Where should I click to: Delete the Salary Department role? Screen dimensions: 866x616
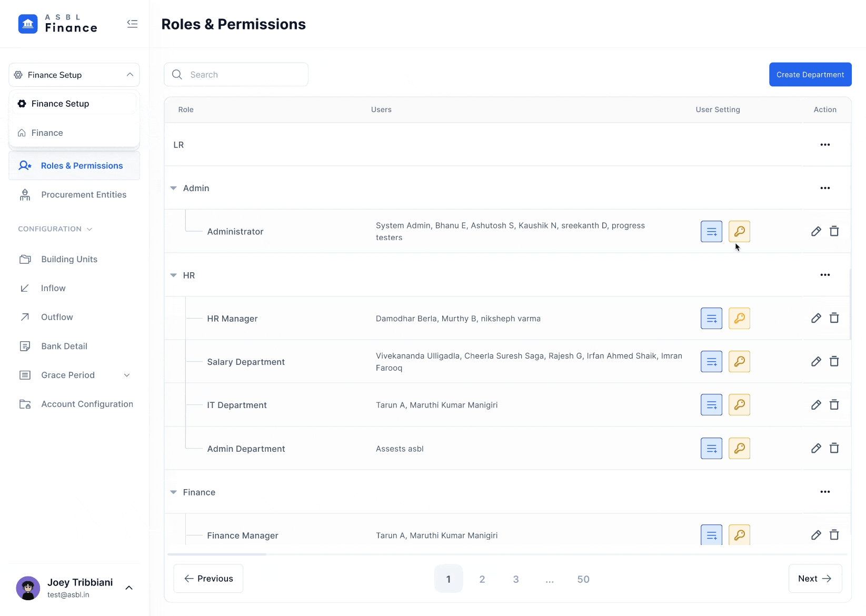pyautogui.click(x=834, y=361)
